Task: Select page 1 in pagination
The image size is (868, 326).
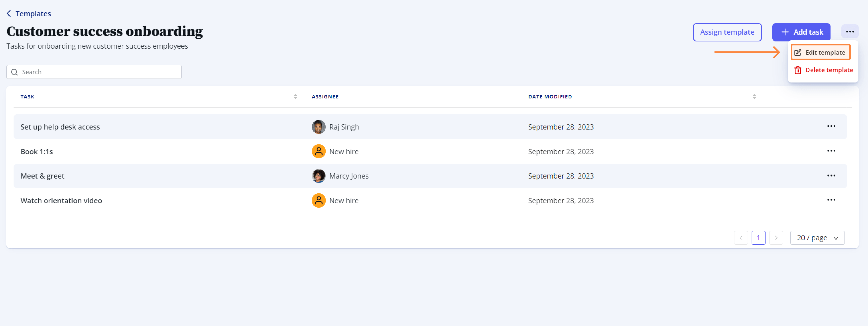Action: click(x=758, y=238)
